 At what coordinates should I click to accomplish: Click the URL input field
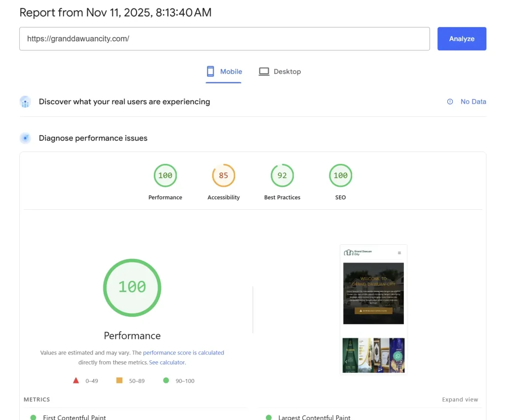click(x=224, y=38)
